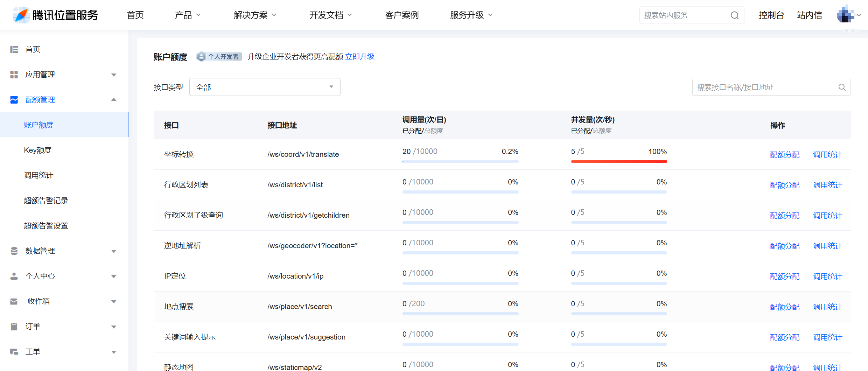The image size is (868, 371).
Task: Click 调用统计 for 坐标转换 row
Action: pyautogui.click(x=827, y=155)
